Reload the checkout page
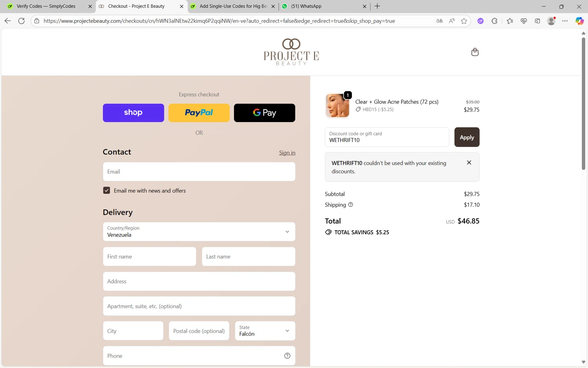 click(22, 21)
